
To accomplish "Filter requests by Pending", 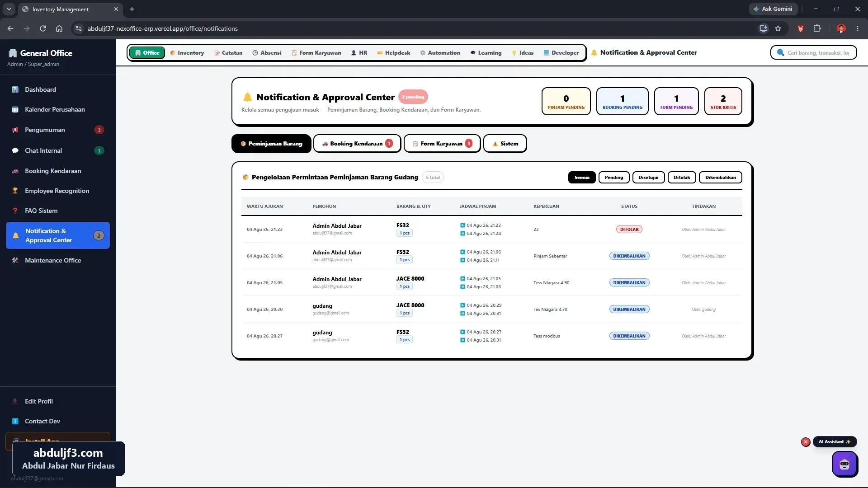I will coord(613,177).
